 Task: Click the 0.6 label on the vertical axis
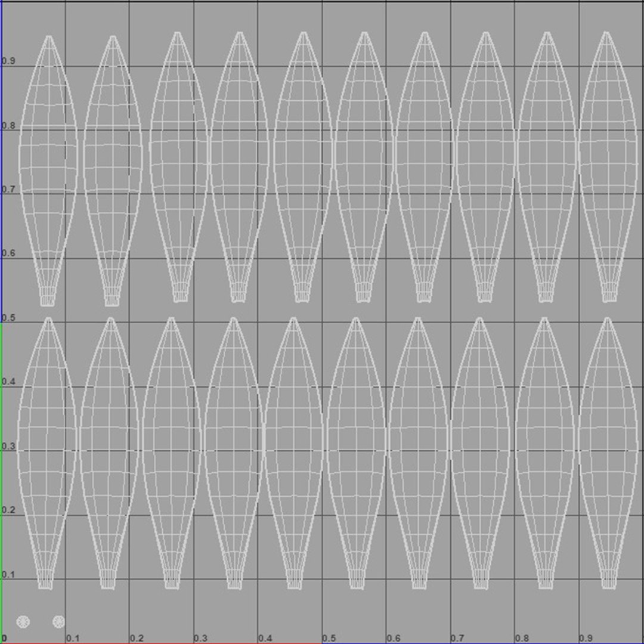pos(8,253)
